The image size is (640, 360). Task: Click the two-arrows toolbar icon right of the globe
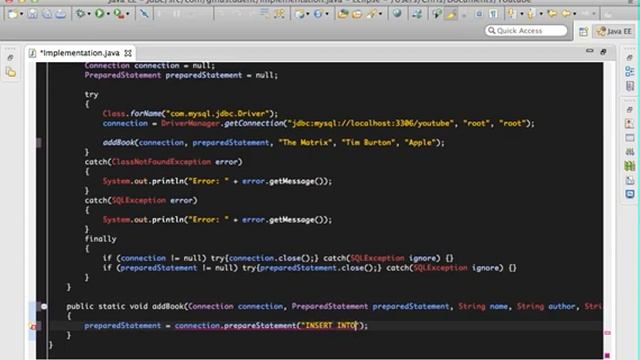tap(417, 14)
